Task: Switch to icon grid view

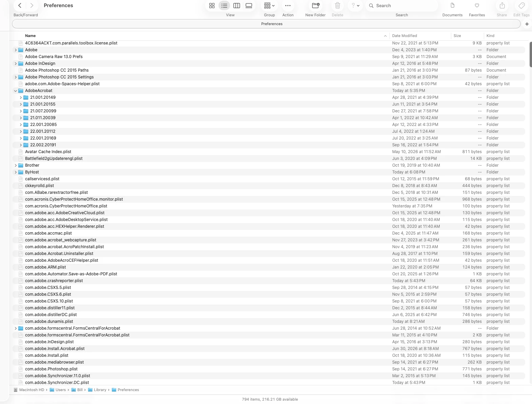Action: [x=212, y=5]
